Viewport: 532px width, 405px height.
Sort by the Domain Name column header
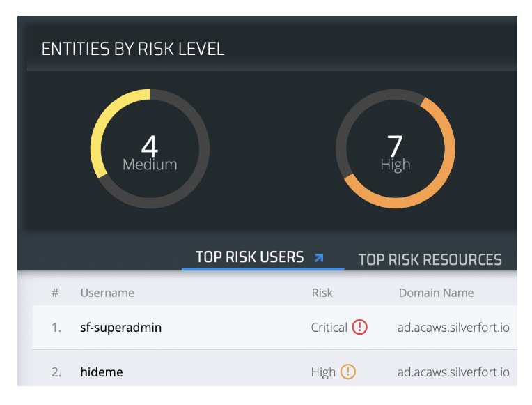pos(436,293)
